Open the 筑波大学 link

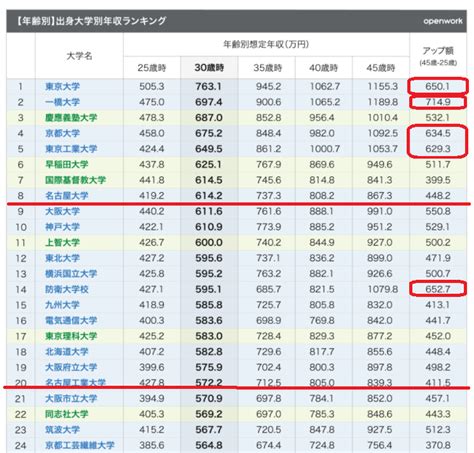62,430
